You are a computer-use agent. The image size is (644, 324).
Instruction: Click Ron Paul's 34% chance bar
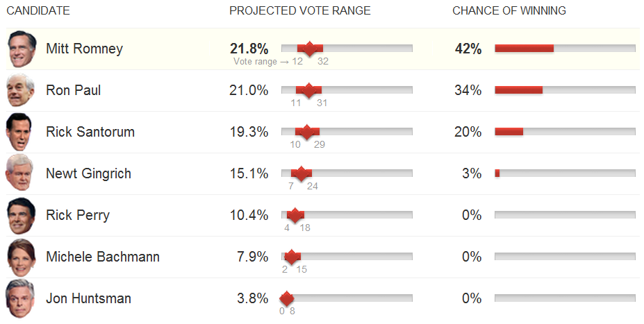518,90
